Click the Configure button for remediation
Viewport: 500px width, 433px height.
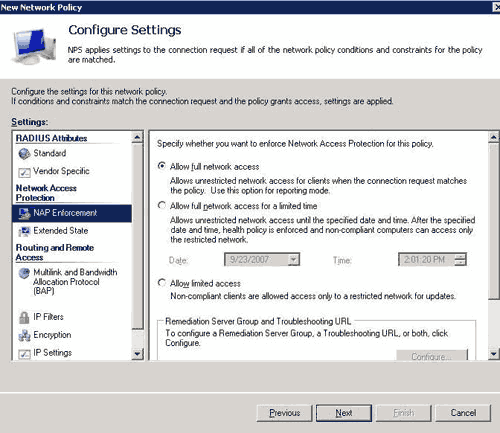432,356
